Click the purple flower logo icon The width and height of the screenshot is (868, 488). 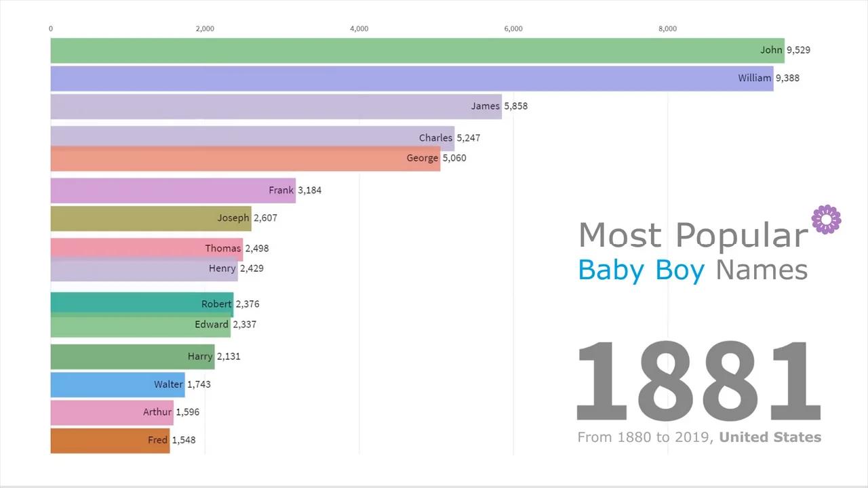click(826, 219)
